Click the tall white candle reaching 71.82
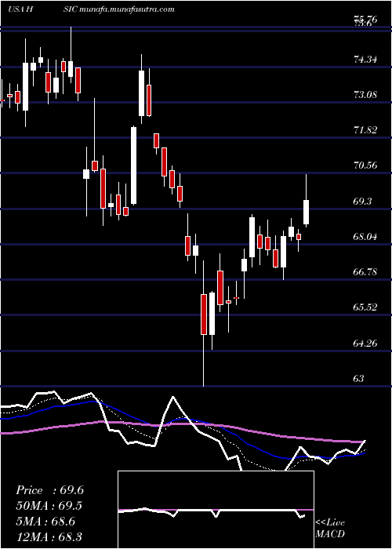 (x=134, y=165)
